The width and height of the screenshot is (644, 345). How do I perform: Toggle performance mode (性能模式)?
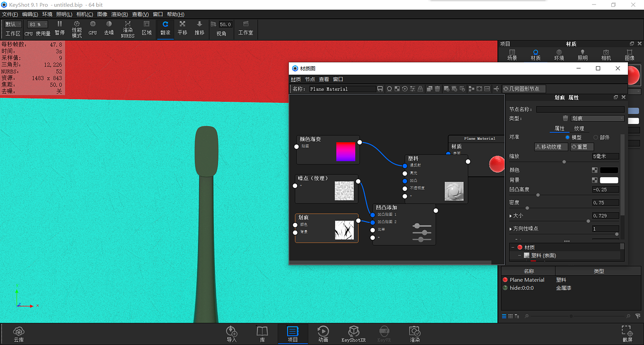77,29
